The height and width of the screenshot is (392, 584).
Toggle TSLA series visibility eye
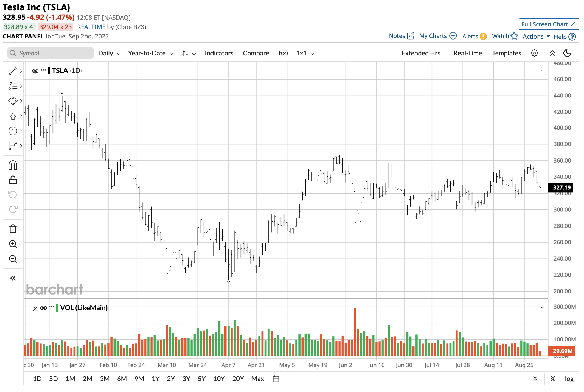[35, 71]
